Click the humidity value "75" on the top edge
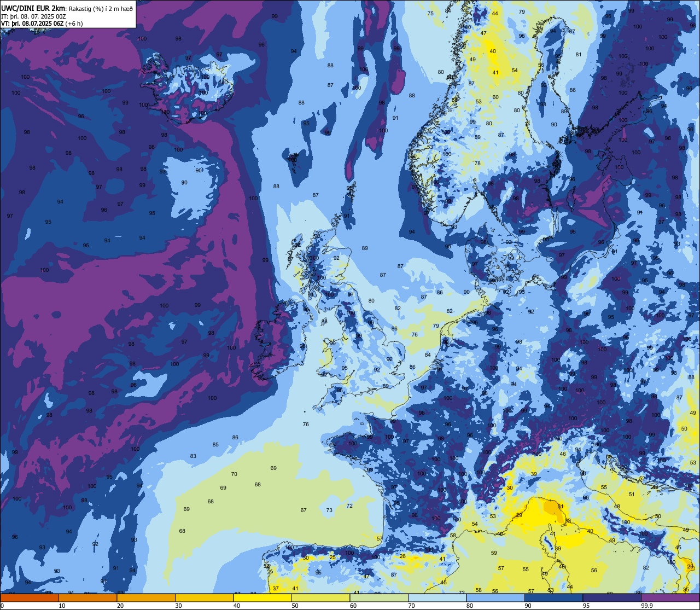The width and height of the screenshot is (700, 610). point(430,14)
